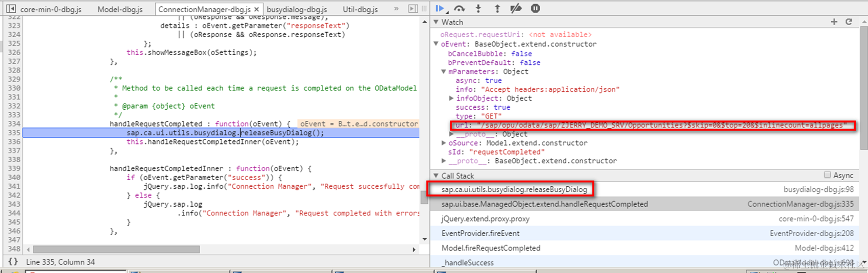The height and width of the screenshot is (273, 868).
Task: Open busydialog-dbg.js:98 source link
Action: (818, 189)
